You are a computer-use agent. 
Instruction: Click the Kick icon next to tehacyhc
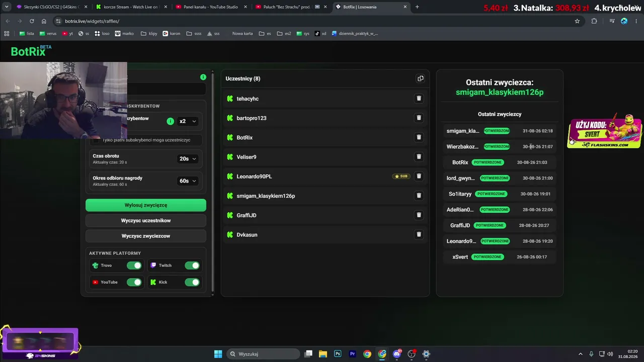pyautogui.click(x=230, y=99)
